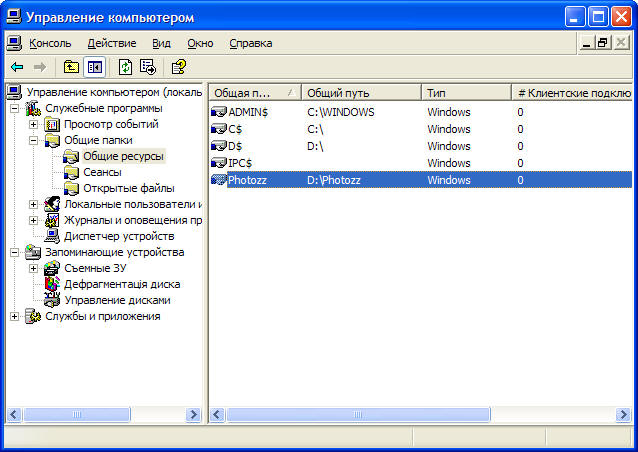This screenshot has width=638, height=452.
Task: Click the tree pane scroll right arrow
Action: point(193,415)
